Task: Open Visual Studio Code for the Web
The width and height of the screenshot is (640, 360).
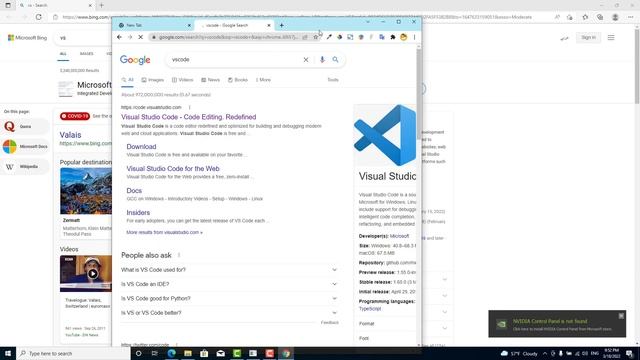Action: pyautogui.click(x=173, y=169)
